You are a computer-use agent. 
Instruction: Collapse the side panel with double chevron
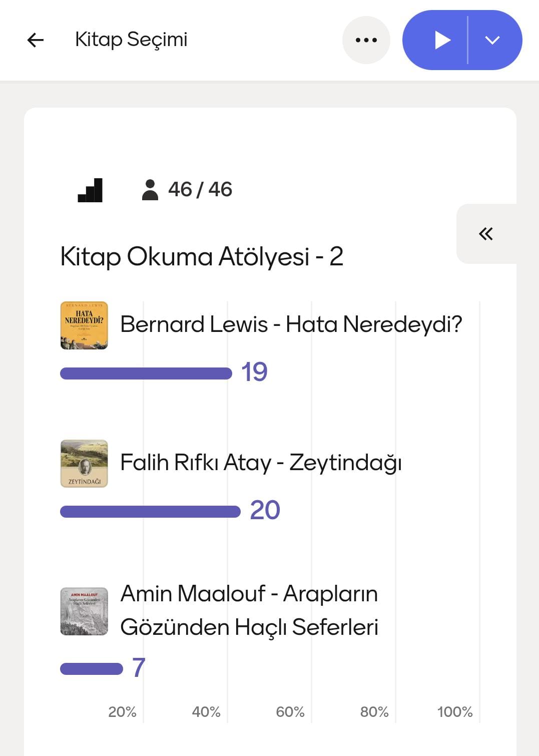pyautogui.click(x=486, y=234)
